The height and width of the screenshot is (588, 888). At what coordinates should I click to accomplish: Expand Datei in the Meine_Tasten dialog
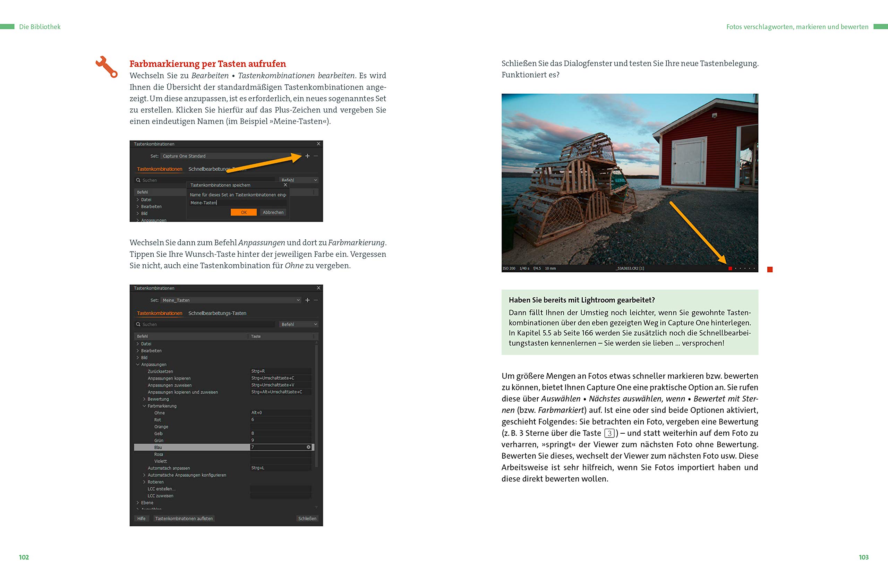138,344
